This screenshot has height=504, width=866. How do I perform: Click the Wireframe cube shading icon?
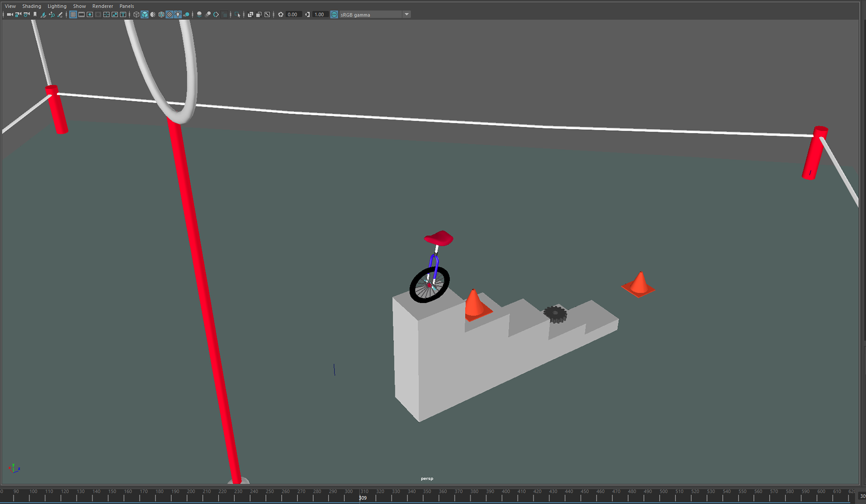[x=136, y=14]
